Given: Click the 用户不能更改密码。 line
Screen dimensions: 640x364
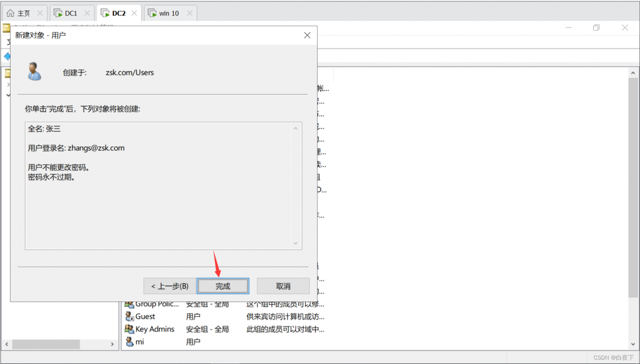Looking at the screenshot, I should click(60, 167).
